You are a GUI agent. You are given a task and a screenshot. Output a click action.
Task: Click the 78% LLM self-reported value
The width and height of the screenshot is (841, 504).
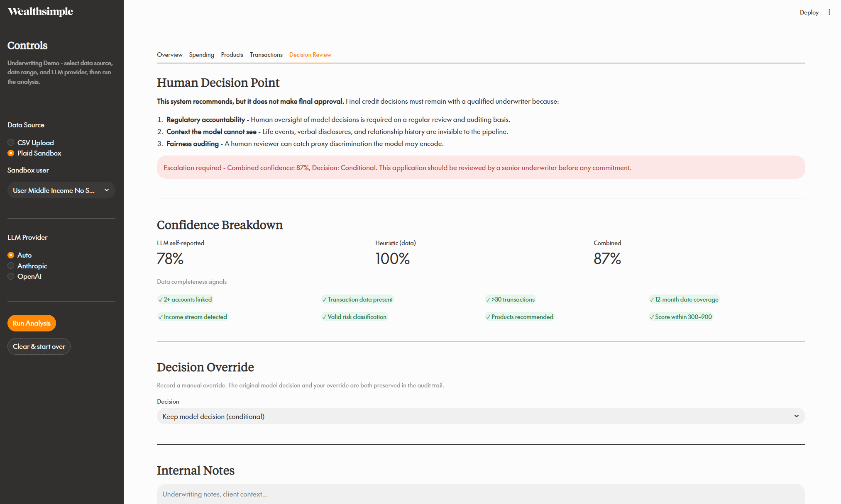(x=170, y=259)
